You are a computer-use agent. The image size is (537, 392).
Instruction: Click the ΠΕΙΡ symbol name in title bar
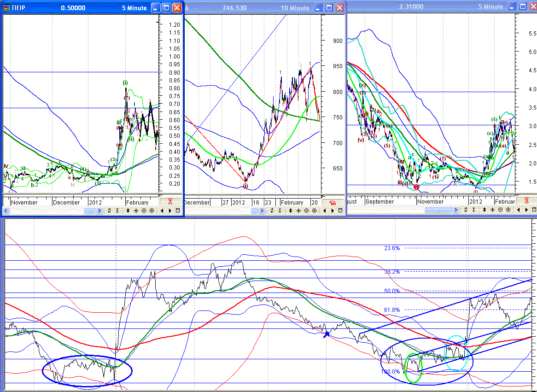[19, 7]
